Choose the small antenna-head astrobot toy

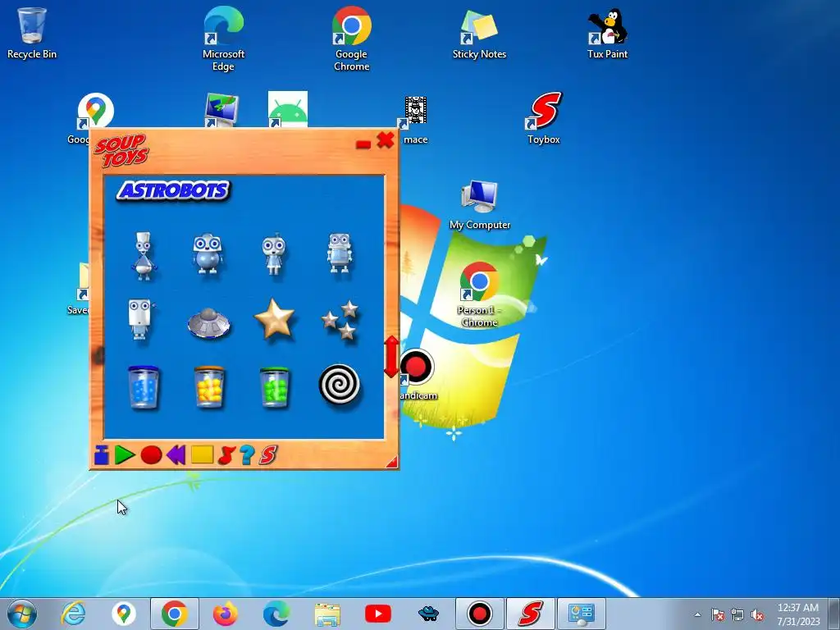click(x=274, y=254)
